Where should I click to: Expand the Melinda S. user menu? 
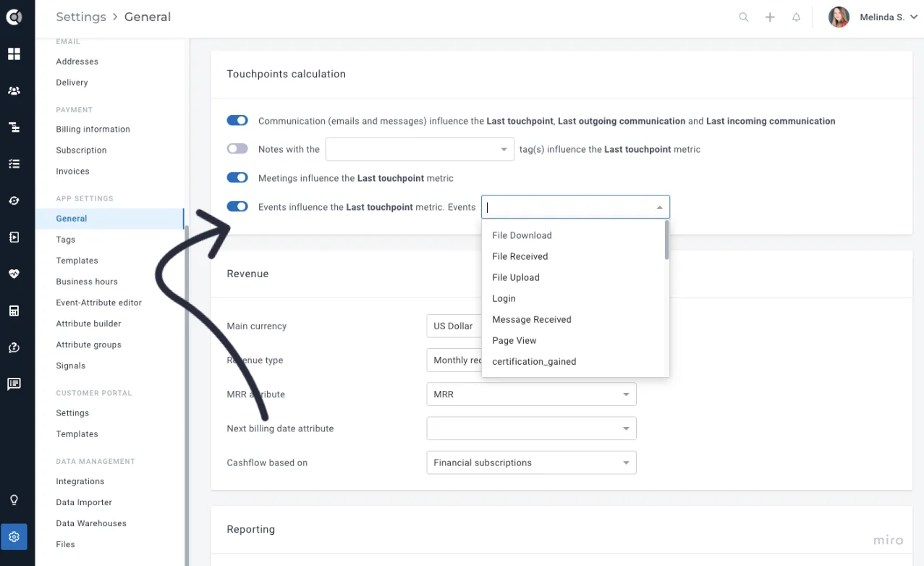tap(914, 17)
